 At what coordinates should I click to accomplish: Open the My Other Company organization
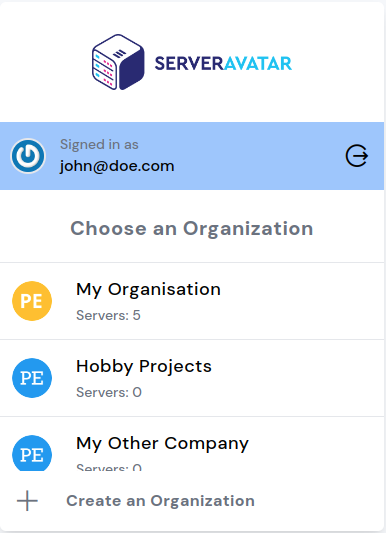pos(192,444)
